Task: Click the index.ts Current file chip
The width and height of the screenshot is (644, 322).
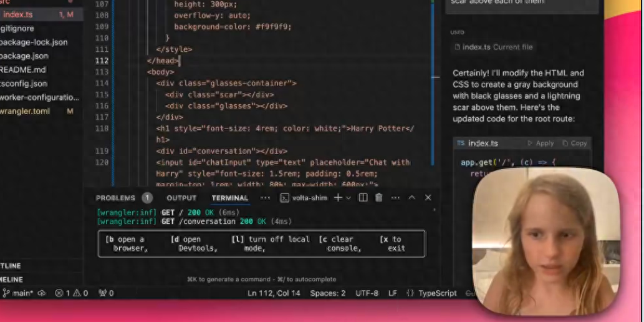Action: tap(494, 47)
